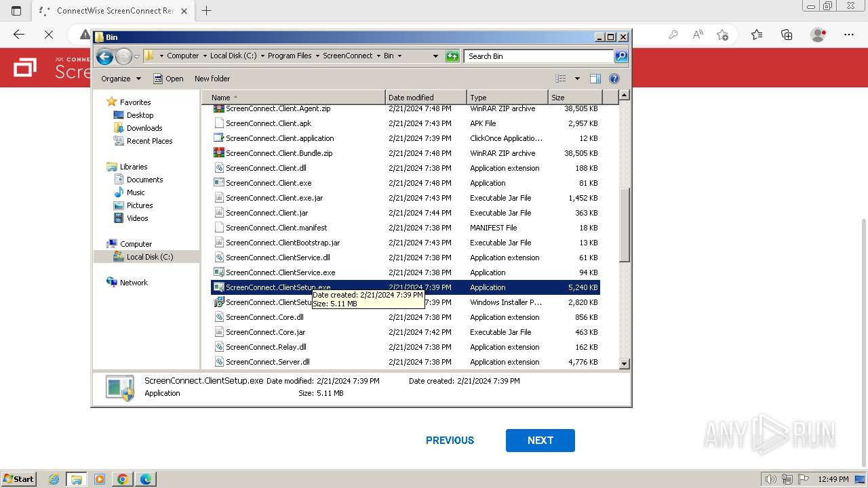This screenshot has height=488, width=868.
Task: Expand the Program Files breadcrumb arrow
Action: coord(317,56)
